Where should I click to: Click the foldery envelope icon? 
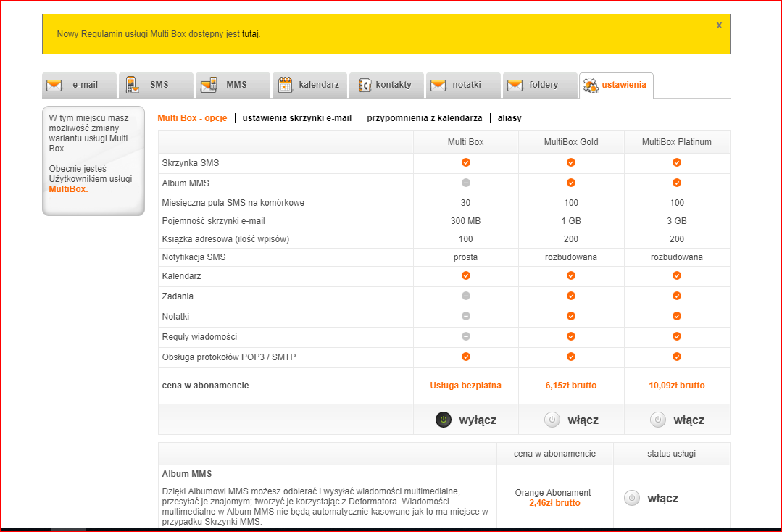tap(516, 85)
